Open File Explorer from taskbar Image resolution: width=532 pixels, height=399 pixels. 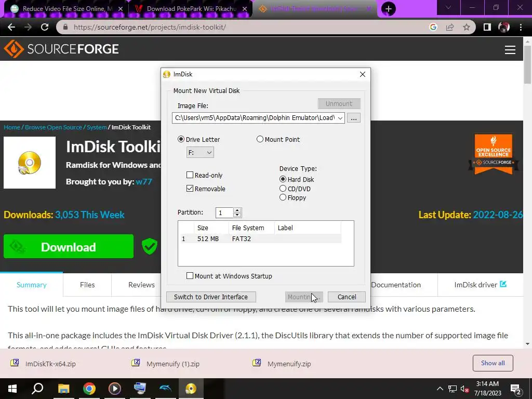[63, 389]
